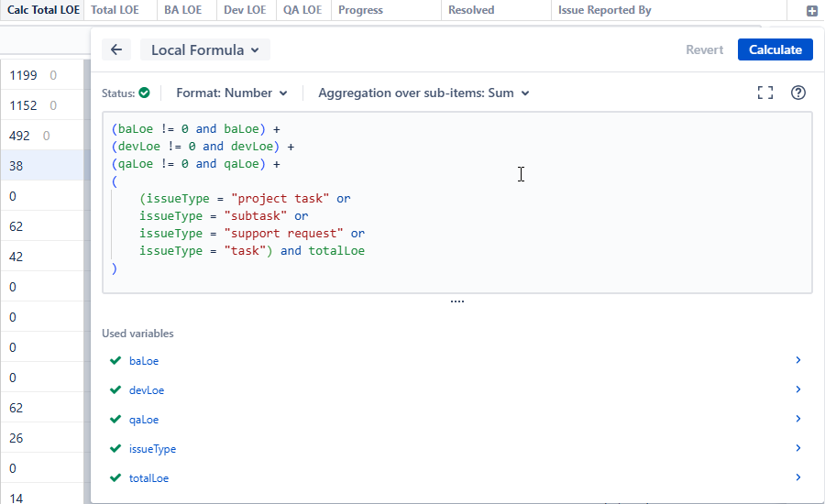Expand the qaLoe variable chevron

[x=798, y=419]
